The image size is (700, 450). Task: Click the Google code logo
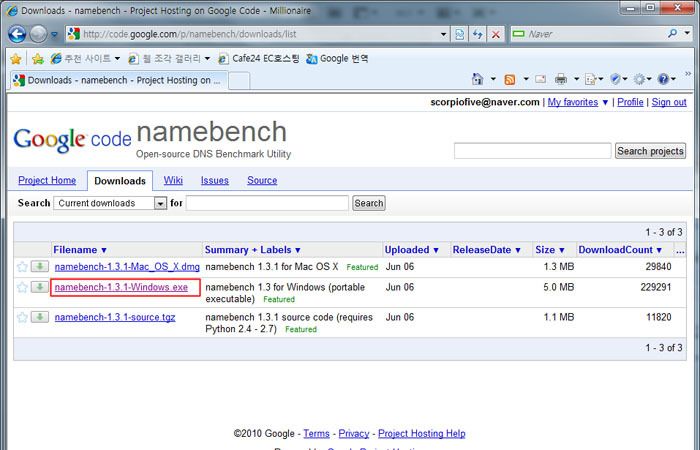pyautogui.click(x=72, y=140)
